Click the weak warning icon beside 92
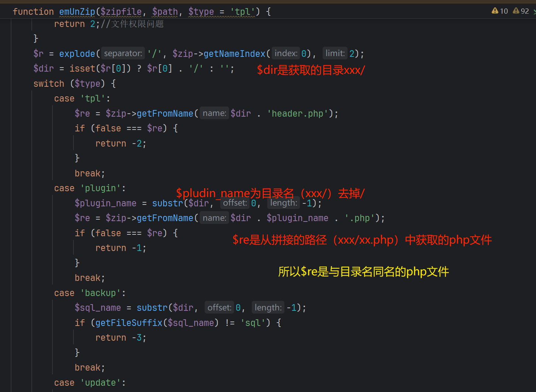This screenshot has height=392, width=536. coord(516,11)
